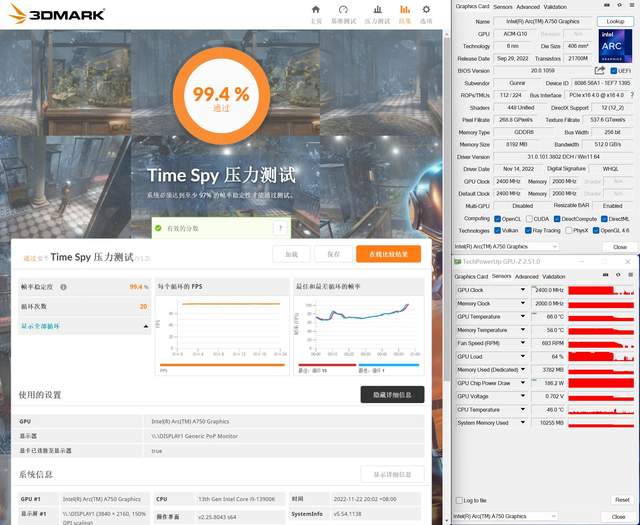Click the show details button under system info
The image size is (640, 525).
point(392,474)
